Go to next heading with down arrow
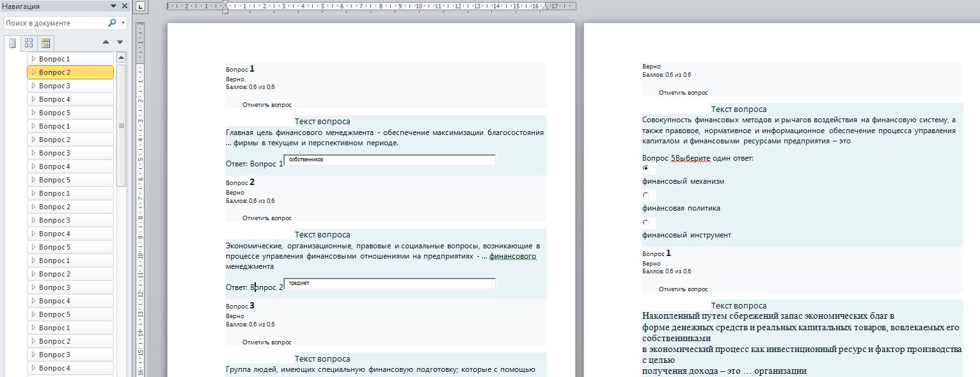Viewport: 980px width, 377px height. tap(120, 42)
